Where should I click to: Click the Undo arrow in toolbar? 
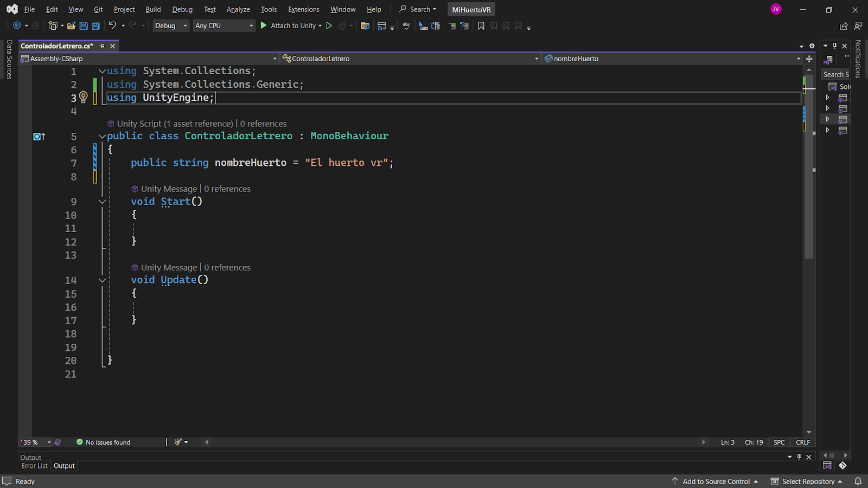pyautogui.click(x=112, y=25)
